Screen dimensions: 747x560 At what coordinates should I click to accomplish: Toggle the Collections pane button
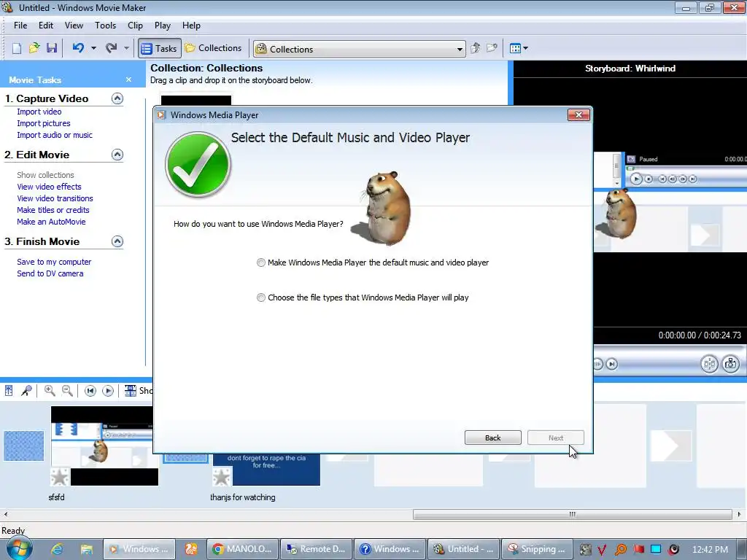click(214, 48)
